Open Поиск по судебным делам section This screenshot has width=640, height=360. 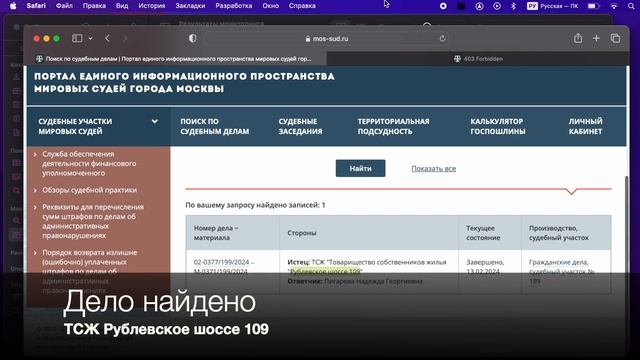pos(215,127)
